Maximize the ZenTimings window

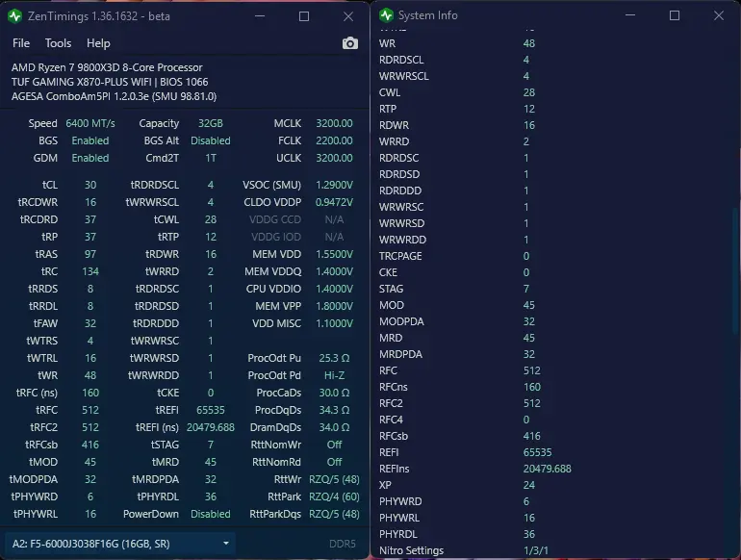click(x=304, y=16)
